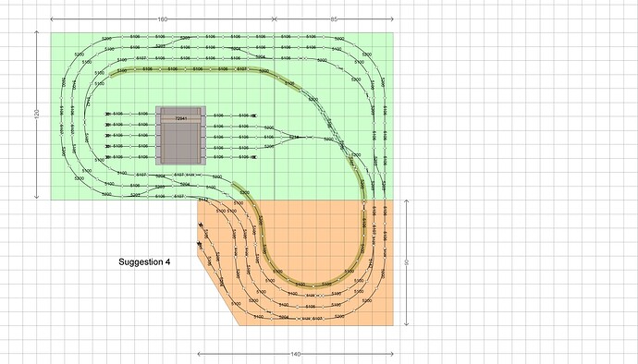Click the vertical dimension label beside the orange board
Image resolution: width=638 pixels, height=364 pixels.
click(x=406, y=262)
